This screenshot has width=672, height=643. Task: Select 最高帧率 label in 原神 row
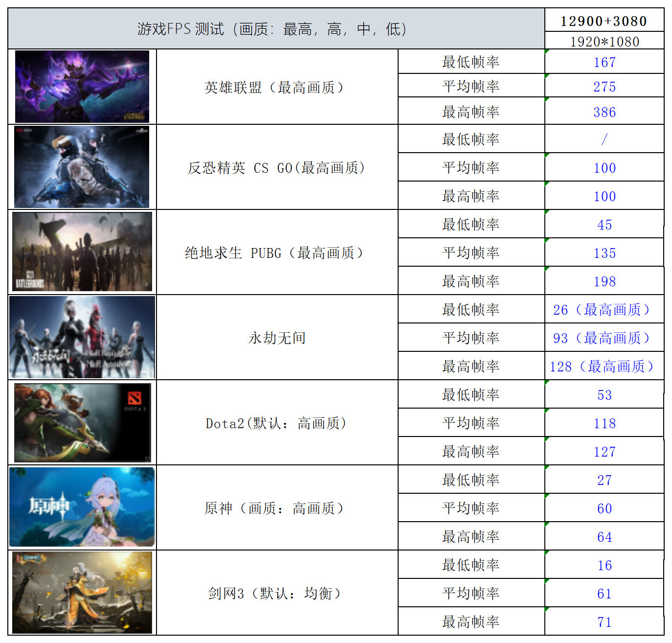[x=471, y=536]
